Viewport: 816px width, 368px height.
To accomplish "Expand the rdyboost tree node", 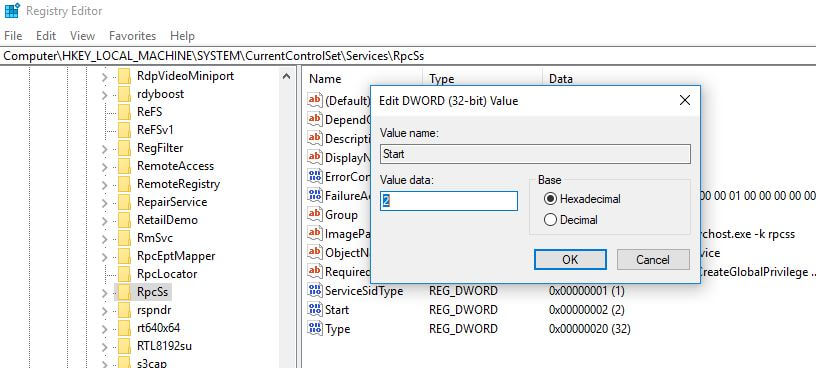I will tap(104, 95).
